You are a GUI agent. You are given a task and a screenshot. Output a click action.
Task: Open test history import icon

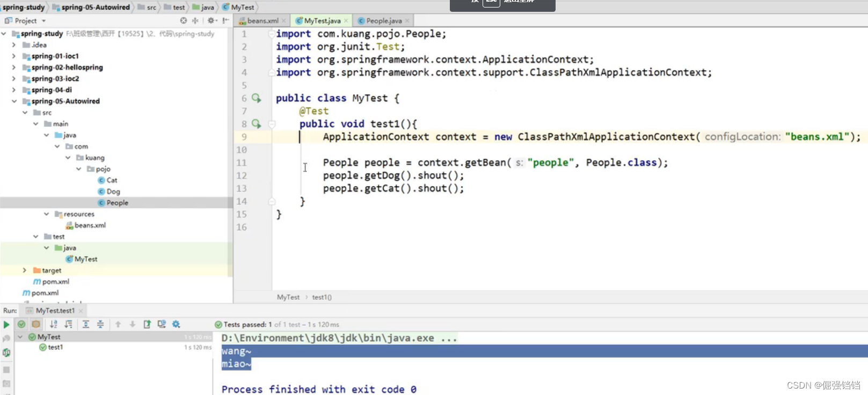click(x=162, y=324)
